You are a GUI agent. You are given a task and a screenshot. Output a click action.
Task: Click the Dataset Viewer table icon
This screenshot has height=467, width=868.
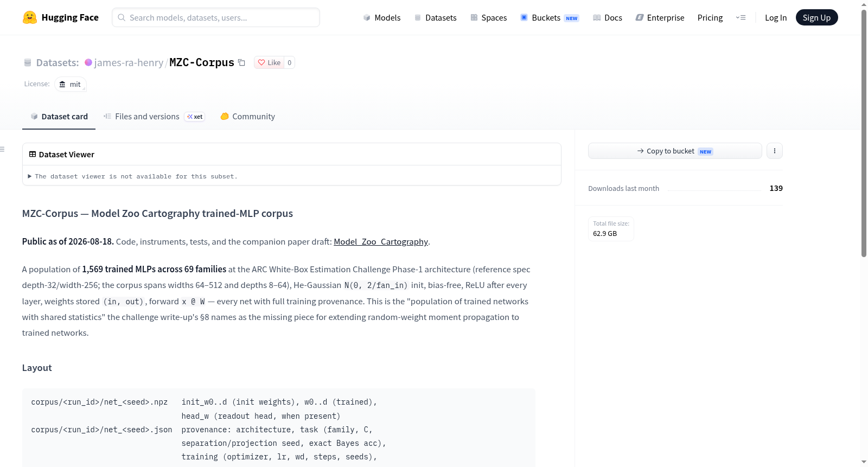pyautogui.click(x=33, y=155)
